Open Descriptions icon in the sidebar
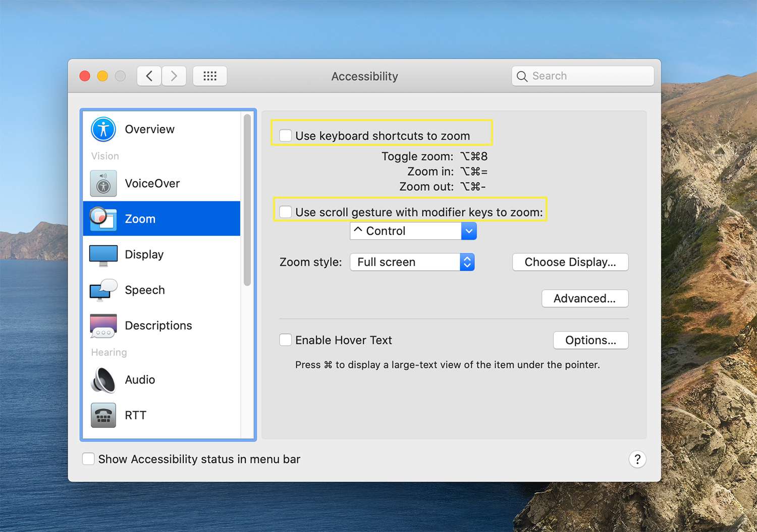This screenshot has width=757, height=532. (103, 326)
